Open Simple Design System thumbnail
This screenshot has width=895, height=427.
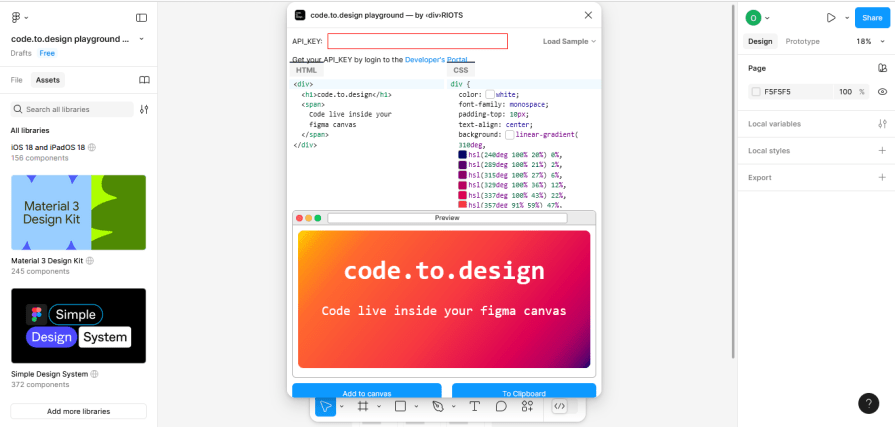[79, 325]
